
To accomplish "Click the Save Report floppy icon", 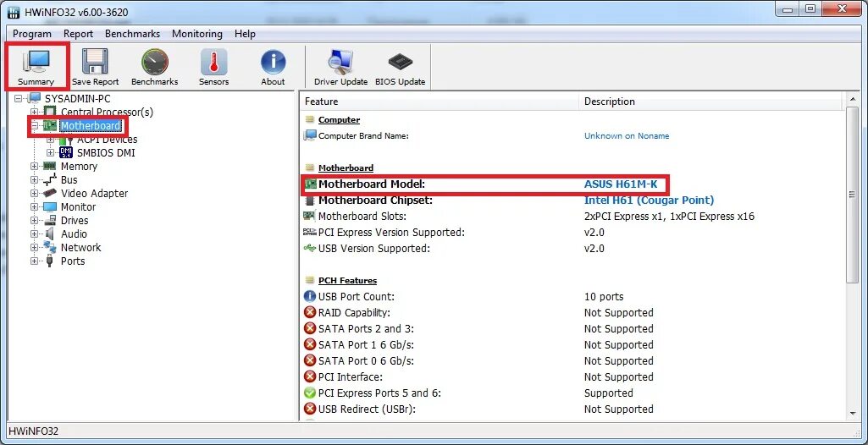I will [x=95, y=62].
